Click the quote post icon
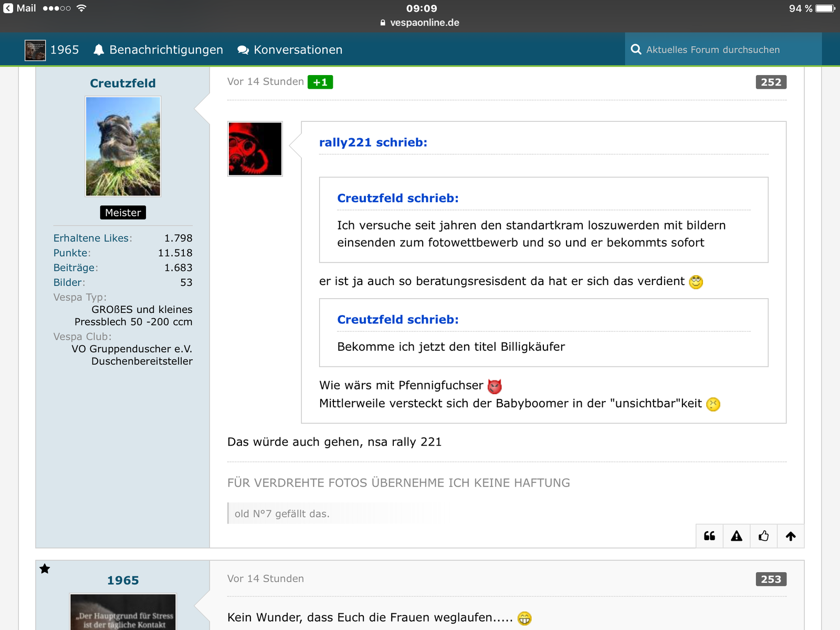Viewport: 840px width, 630px height. pos(709,536)
